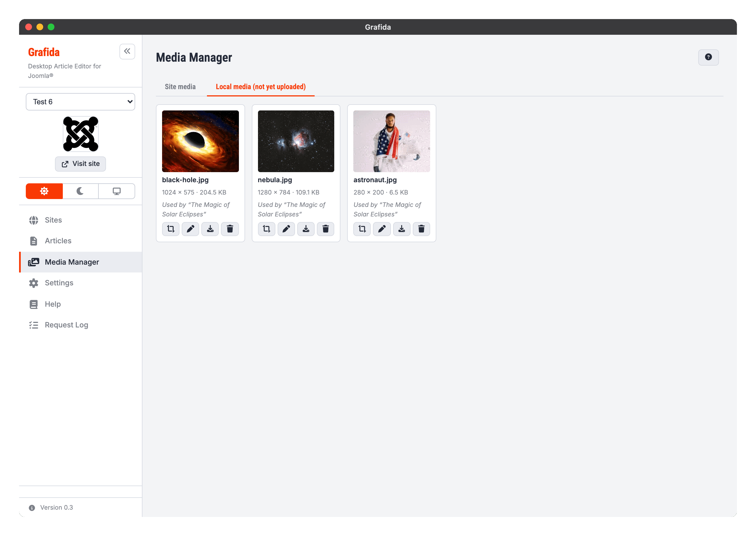Click the Grafida logo text in the sidebar
Screen dimensions: 756x536
click(x=44, y=52)
